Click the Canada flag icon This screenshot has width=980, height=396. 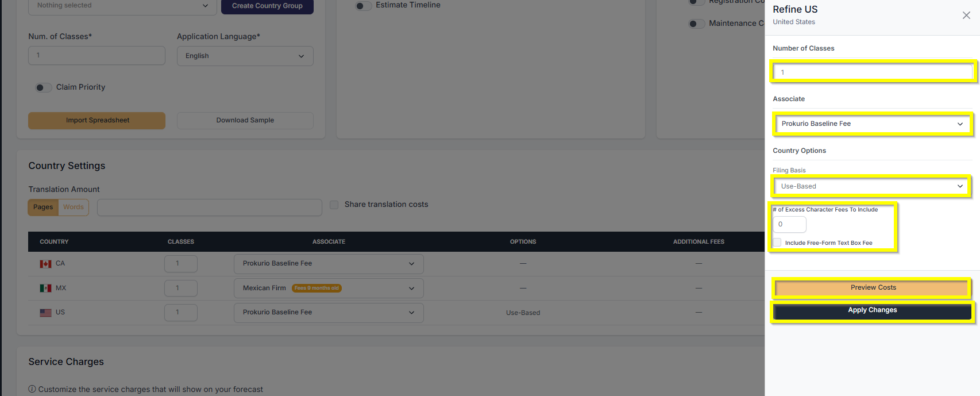(45, 264)
